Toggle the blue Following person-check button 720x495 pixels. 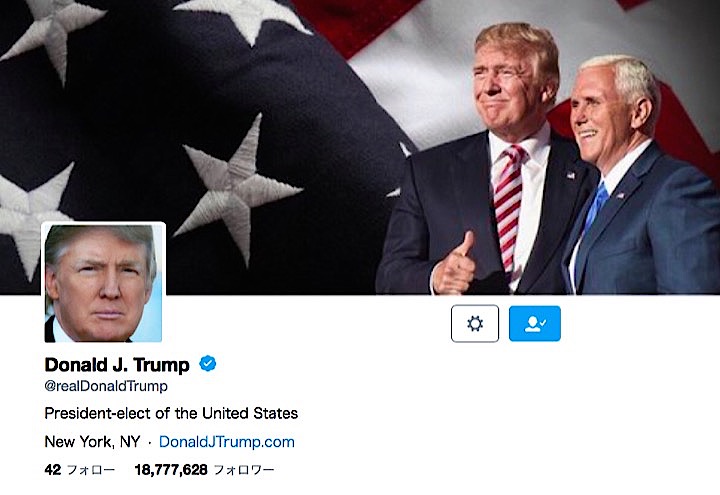(534, 324)
